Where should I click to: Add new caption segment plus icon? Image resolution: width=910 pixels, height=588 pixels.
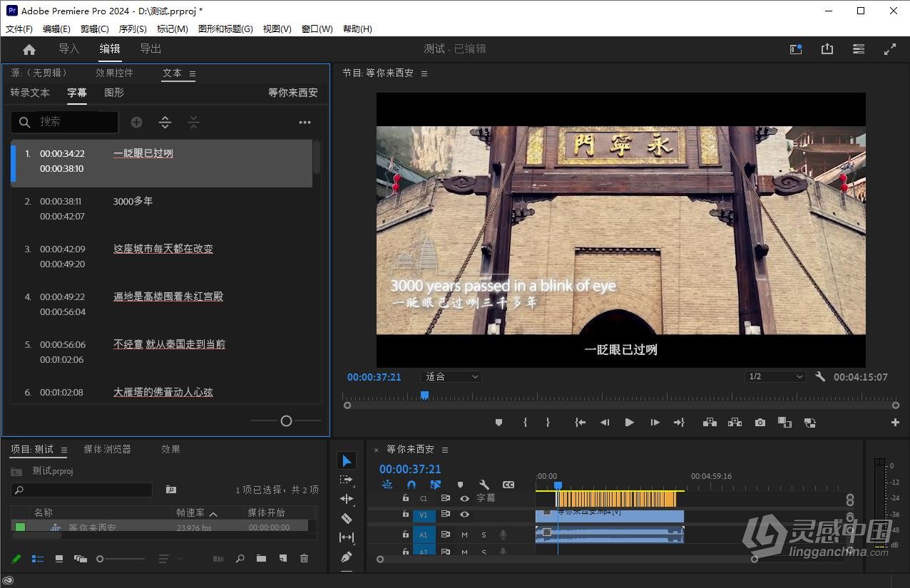point(136,123)
